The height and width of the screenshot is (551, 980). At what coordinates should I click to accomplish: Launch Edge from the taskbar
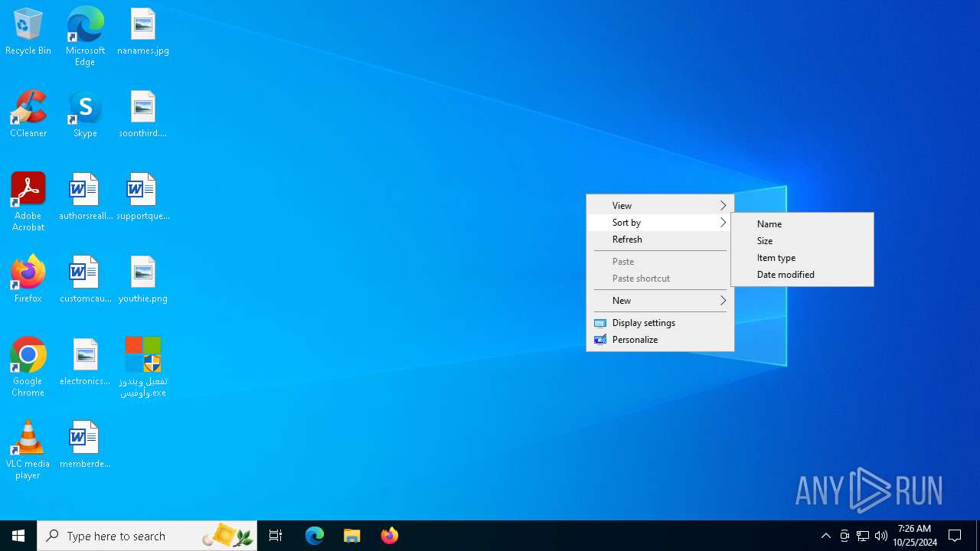(x=315, y=536)
